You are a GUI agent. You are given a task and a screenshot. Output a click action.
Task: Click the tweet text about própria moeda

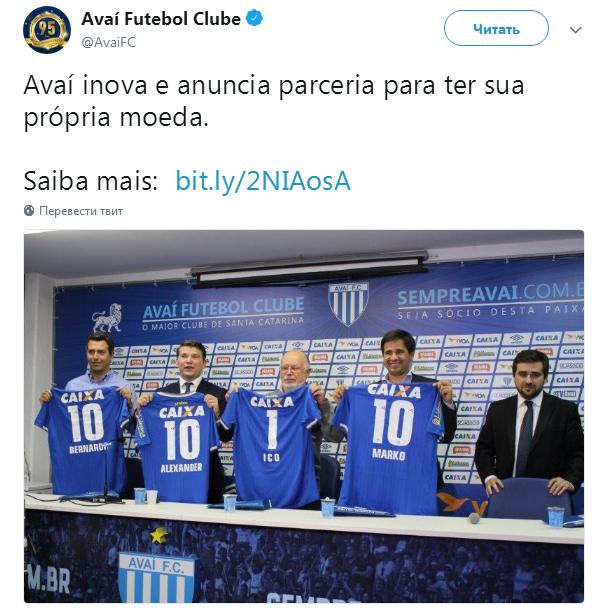tap(274, 102)
